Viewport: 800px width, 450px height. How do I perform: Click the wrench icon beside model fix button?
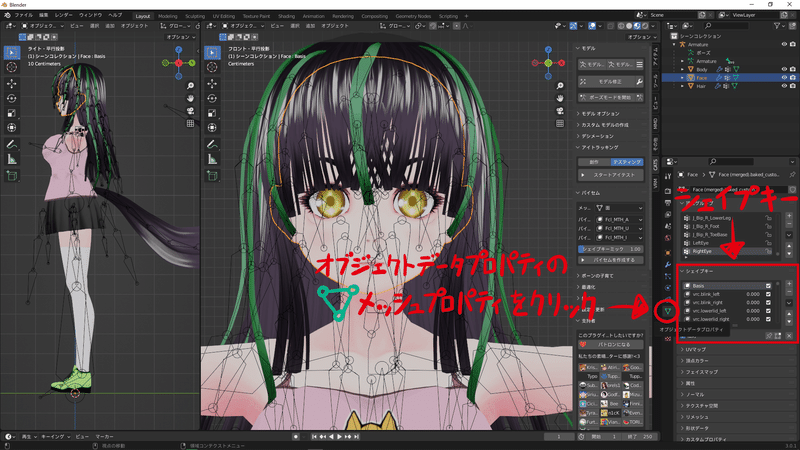[x=639, y=82]
